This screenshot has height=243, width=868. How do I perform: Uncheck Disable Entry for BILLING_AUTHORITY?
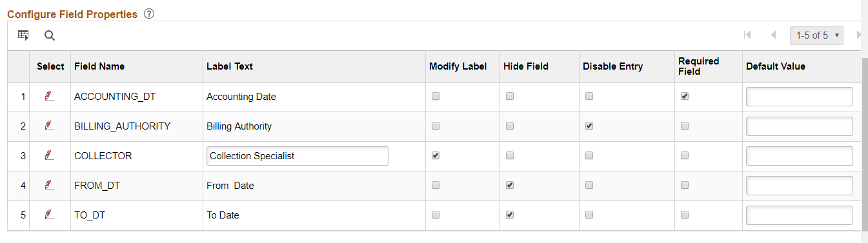tap(589, 126)
